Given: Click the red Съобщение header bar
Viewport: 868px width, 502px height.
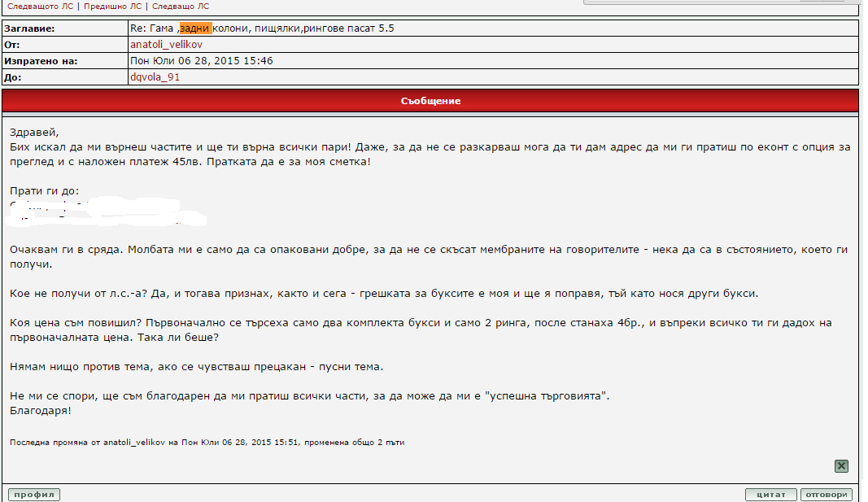Looking at the screenshot, I should click(x=430, y=101).
